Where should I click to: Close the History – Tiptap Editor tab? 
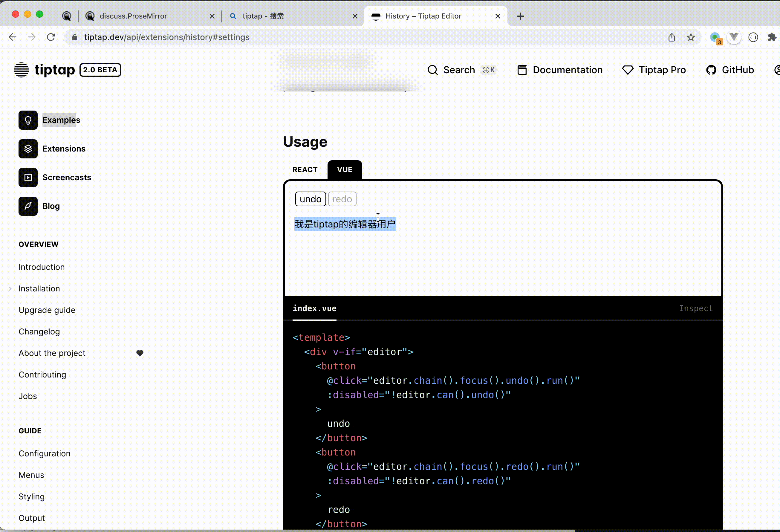[498, 16]
